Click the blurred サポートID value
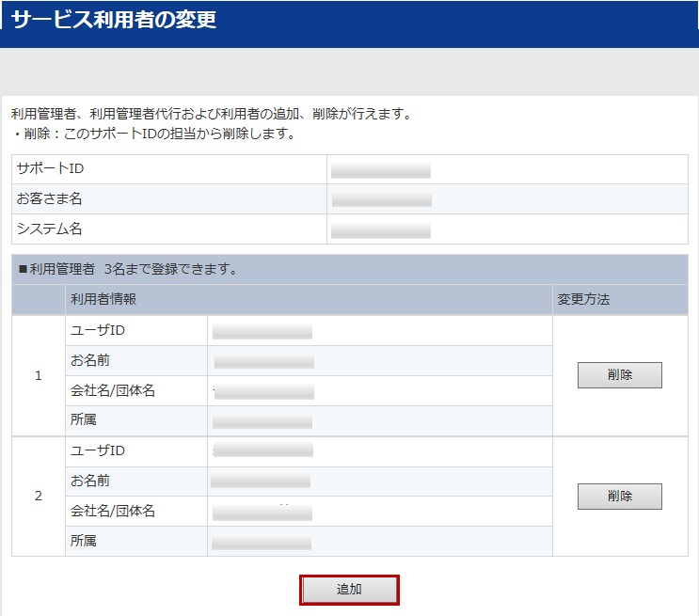699x616 pixels. [x=381, y=170]
